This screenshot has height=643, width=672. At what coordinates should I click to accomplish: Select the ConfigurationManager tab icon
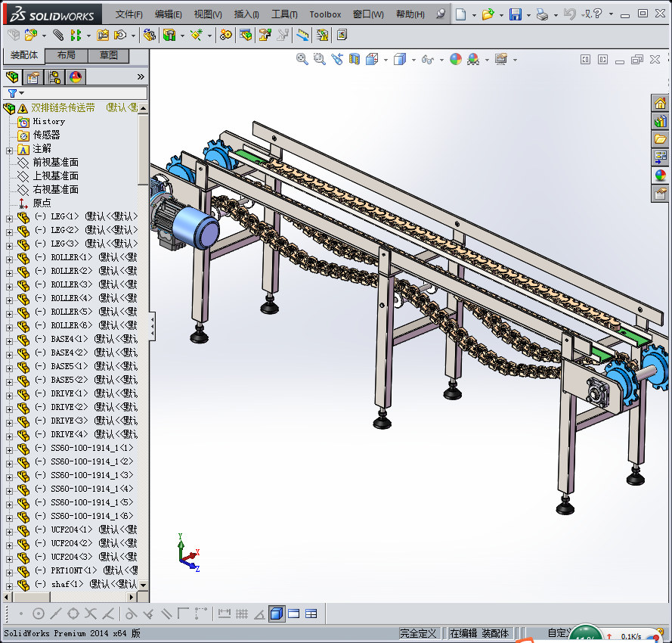click(x=54, y=77)
